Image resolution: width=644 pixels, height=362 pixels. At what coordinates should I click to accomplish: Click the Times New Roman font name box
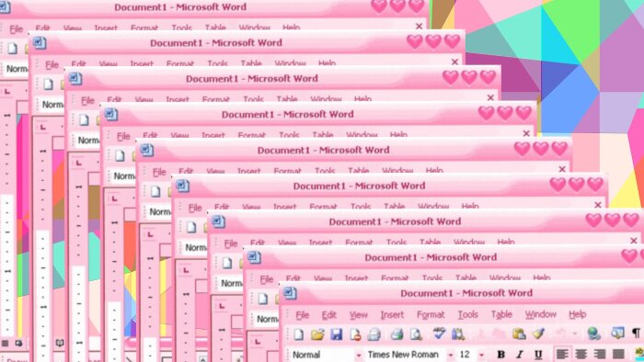[x=406, y=355]
